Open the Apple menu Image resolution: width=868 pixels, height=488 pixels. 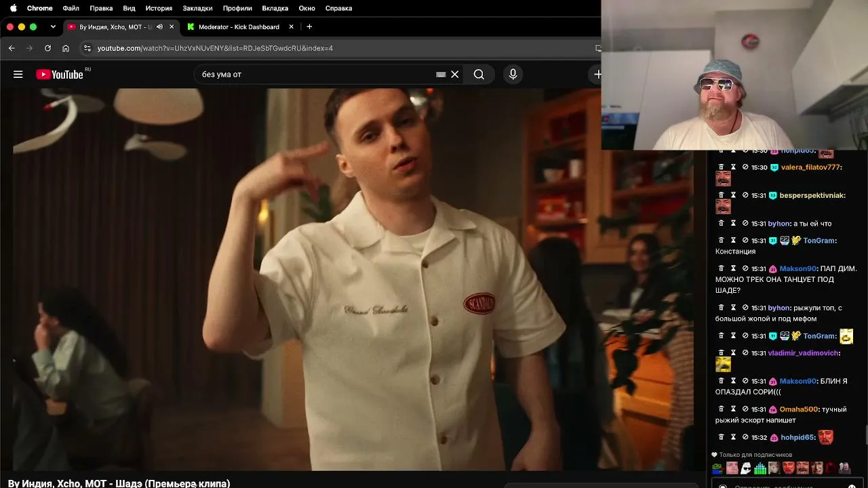(13, 8)
